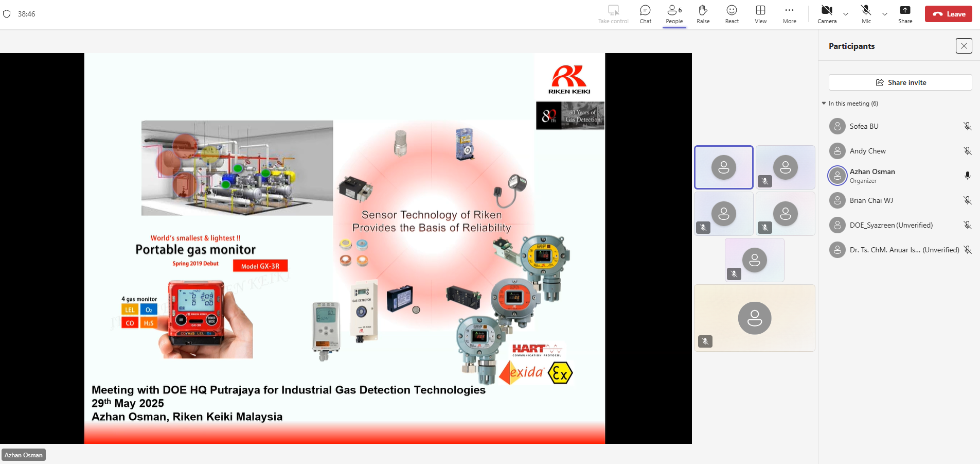Click Sofea BU's avatar icon
980x464 pixels.
point(838,126)
